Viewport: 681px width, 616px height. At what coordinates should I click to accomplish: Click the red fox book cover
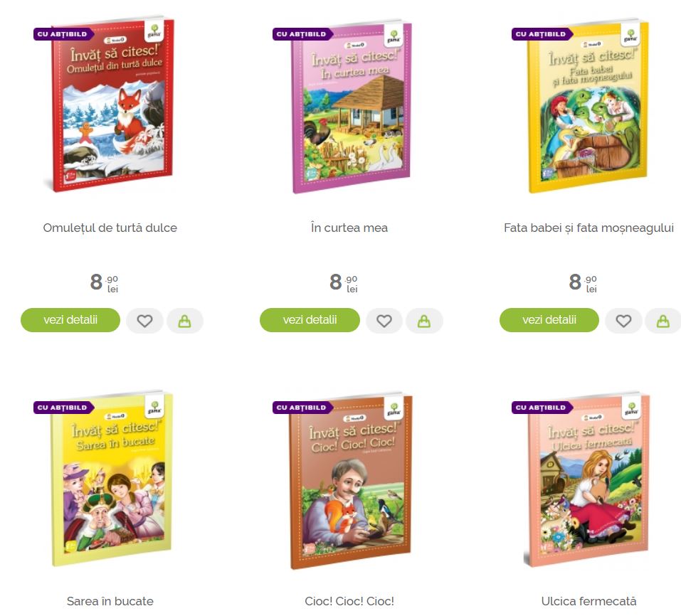click(110, 104)
